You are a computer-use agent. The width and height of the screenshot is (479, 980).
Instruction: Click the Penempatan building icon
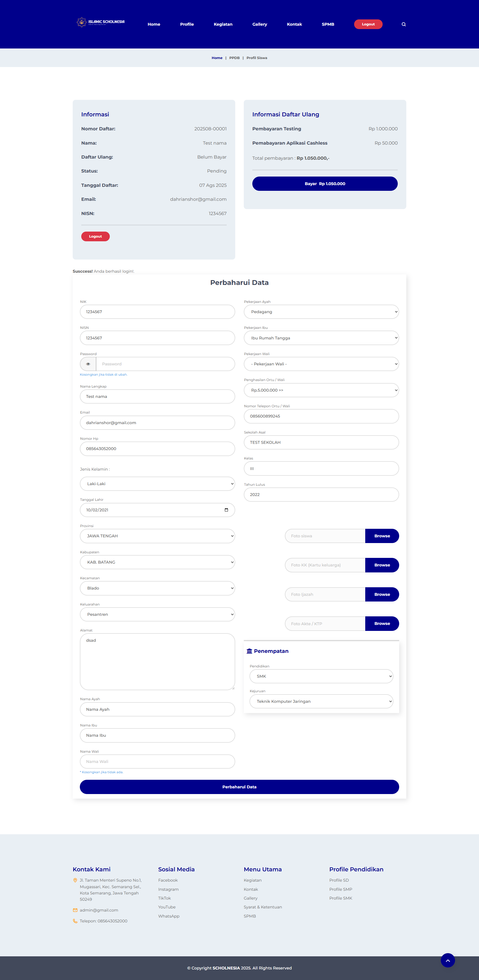pyautogui.click(x=249, y=651)
